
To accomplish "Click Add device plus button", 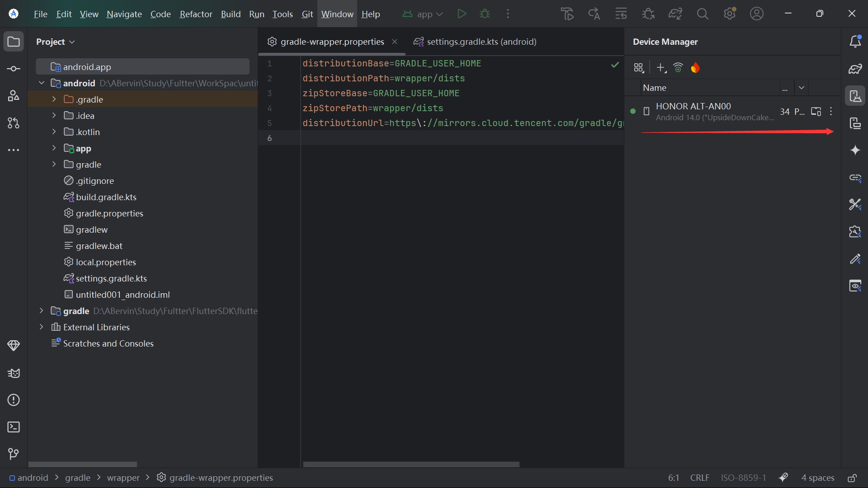I will [x=661, y=68].
